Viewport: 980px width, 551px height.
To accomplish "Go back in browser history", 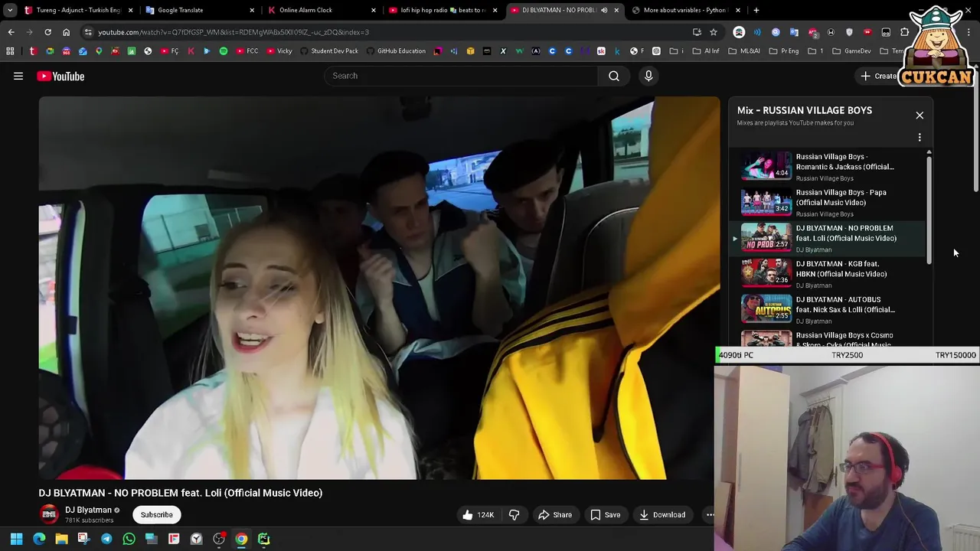I will (11, 32).
